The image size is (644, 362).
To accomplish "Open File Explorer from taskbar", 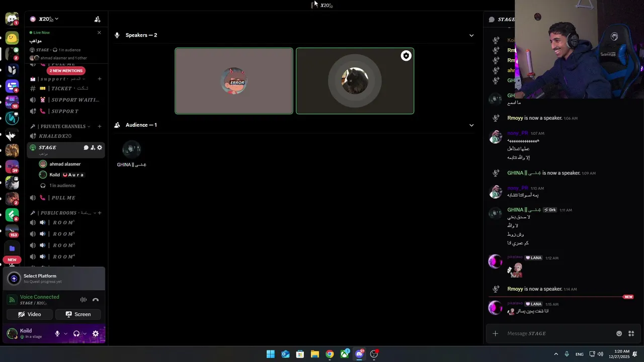I will 315,354.
